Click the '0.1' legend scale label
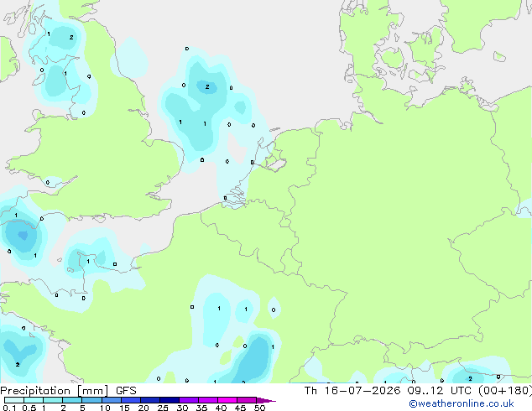 point(10,408)
